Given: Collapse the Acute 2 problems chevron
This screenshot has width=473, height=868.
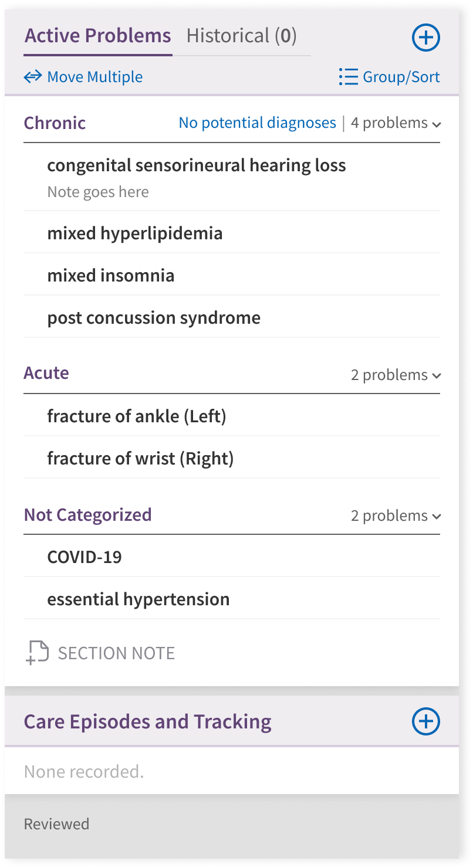Looking at the screenshot, I should 436,375.
